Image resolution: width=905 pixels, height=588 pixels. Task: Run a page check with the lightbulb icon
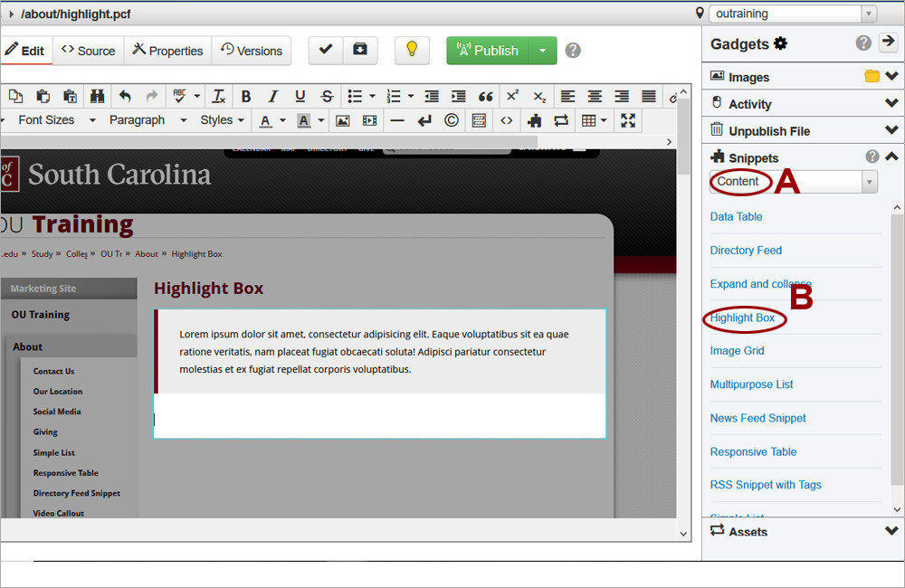[412, 51]
